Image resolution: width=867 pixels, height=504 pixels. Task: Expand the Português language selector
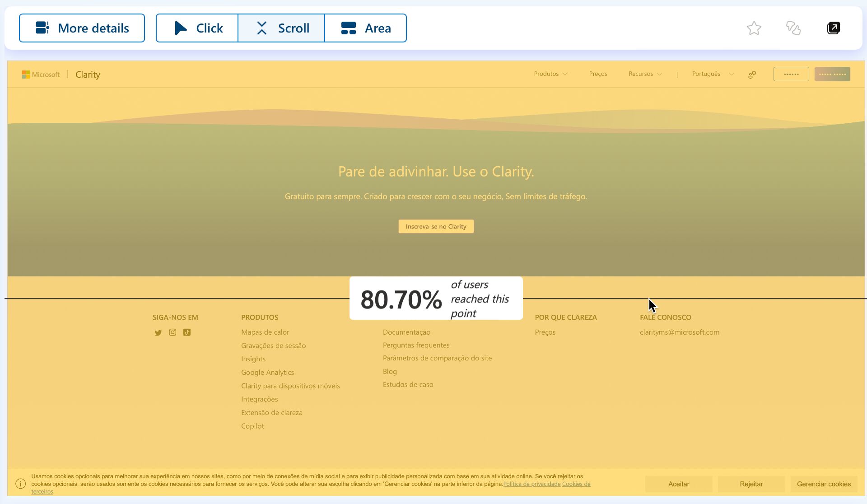coord(713,74)
